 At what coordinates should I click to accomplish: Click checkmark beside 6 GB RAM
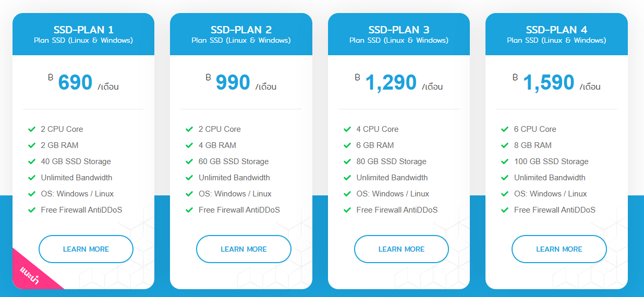pyautogui.click(x=347, y=145)
